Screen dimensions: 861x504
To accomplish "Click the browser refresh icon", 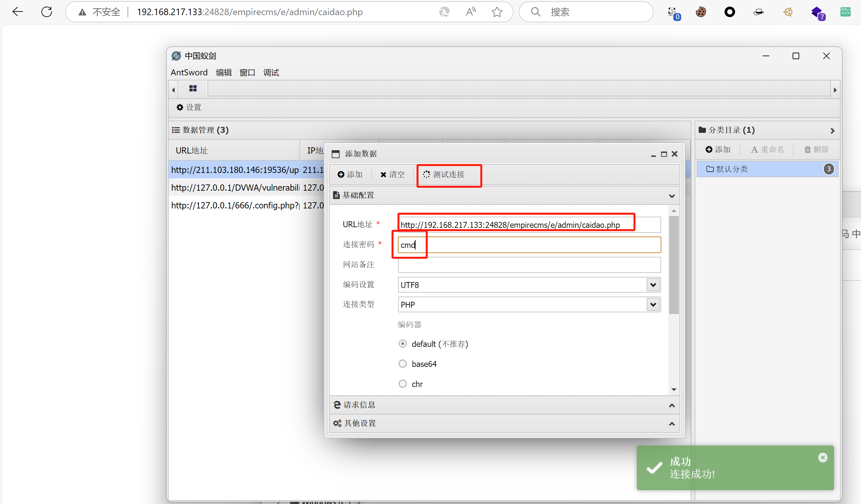I will 46,12.
